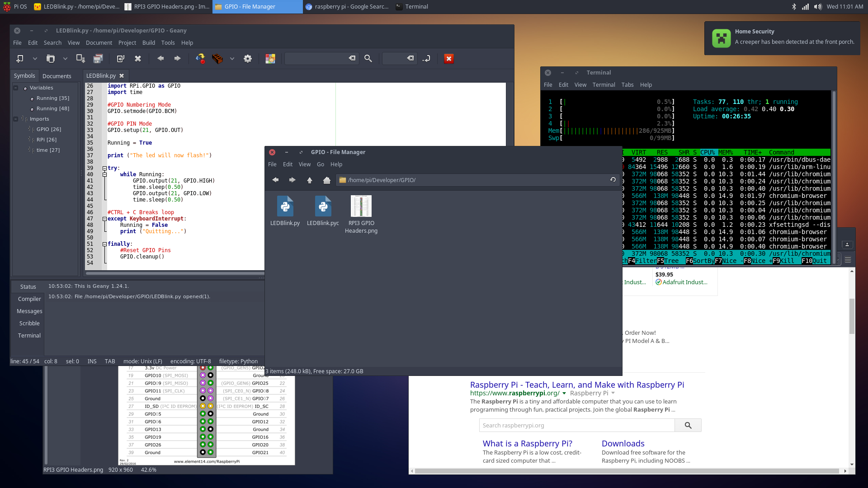Select Compiler tab in Geany message panel
The width and height of the screenshot is (868, 488).
click(29, 299)
